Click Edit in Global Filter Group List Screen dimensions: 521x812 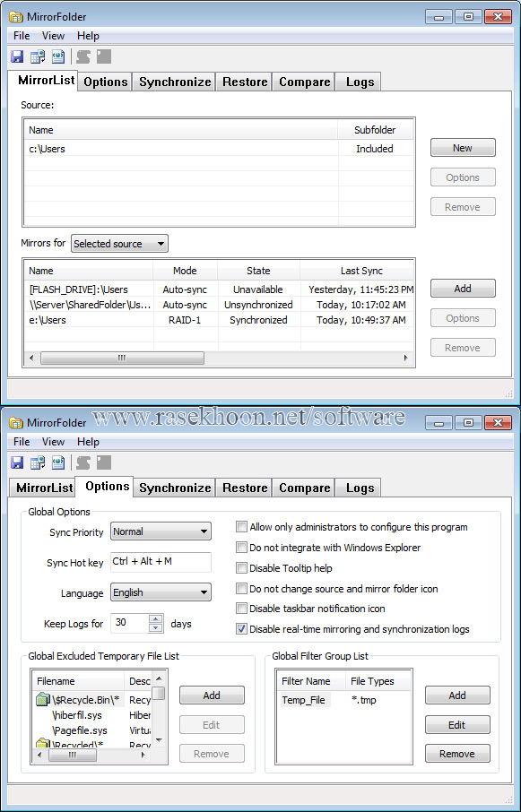[457, 725]
